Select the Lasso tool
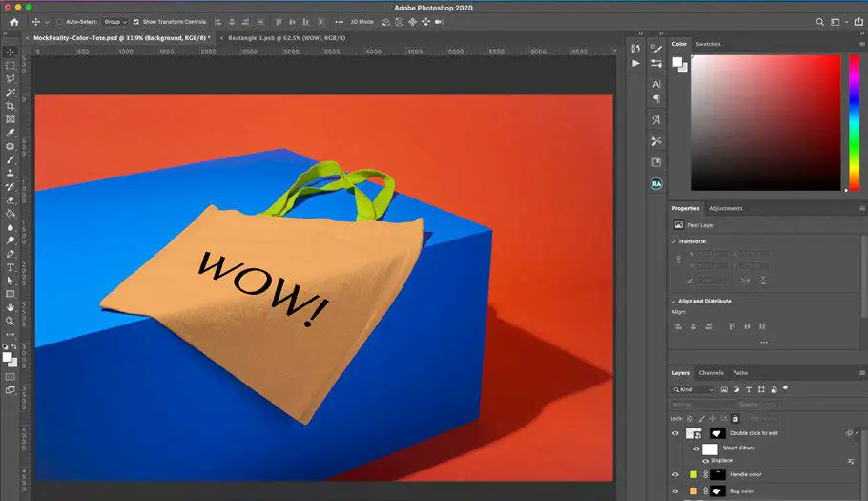868x501 pixels. (10, 78)
